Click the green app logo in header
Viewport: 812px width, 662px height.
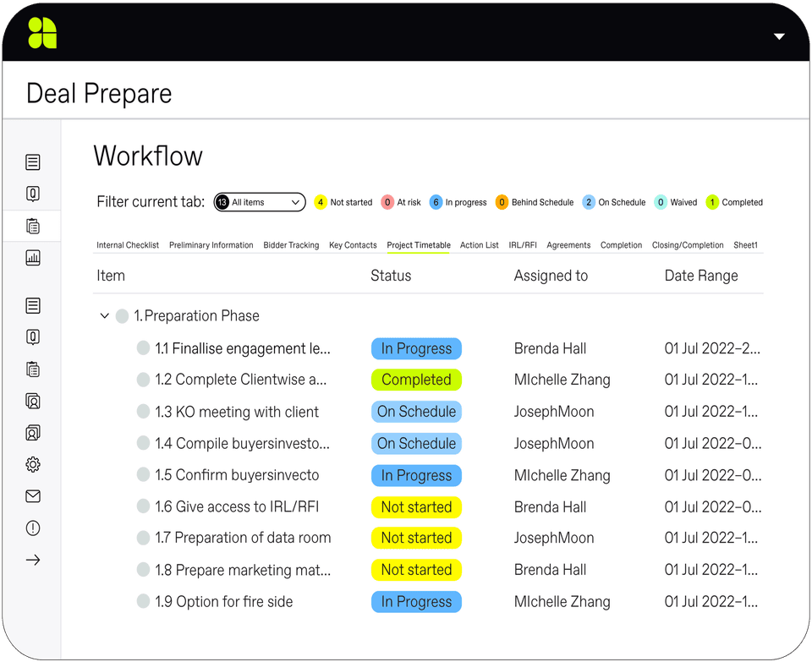(42, 32)
